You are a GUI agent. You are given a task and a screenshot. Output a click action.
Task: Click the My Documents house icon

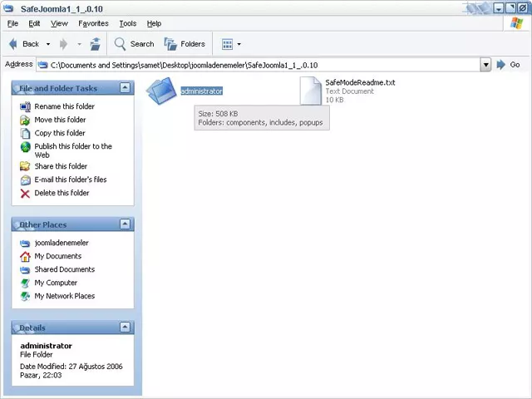[25, 257]
